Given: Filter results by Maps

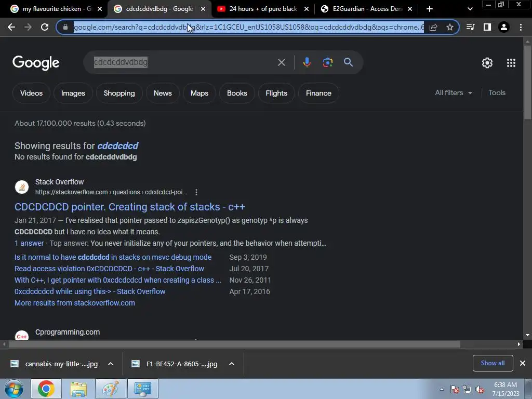Looking at the screenshot, I should pos(199,93).
